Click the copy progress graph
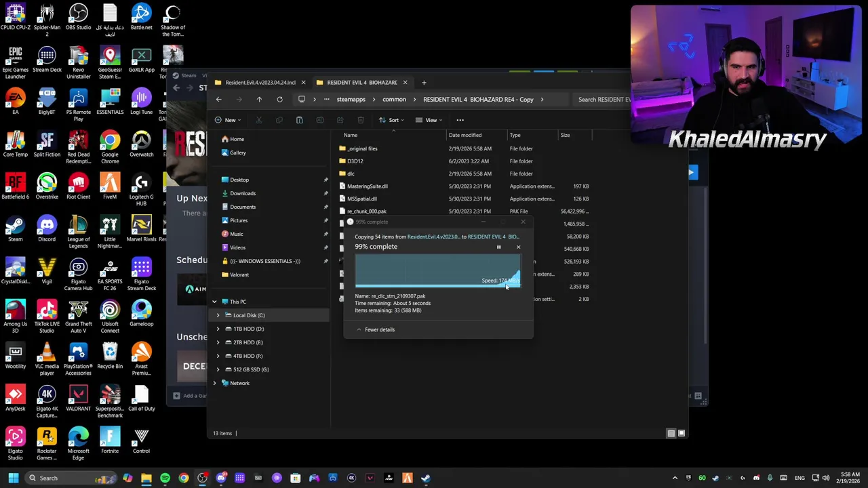Viewport: 868px width, 488px height. pos(437,271)
